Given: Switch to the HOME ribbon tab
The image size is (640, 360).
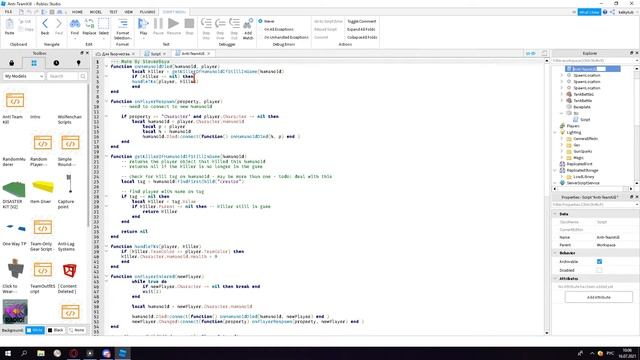Looking at the screenshot, I should (x=77, y=12).
